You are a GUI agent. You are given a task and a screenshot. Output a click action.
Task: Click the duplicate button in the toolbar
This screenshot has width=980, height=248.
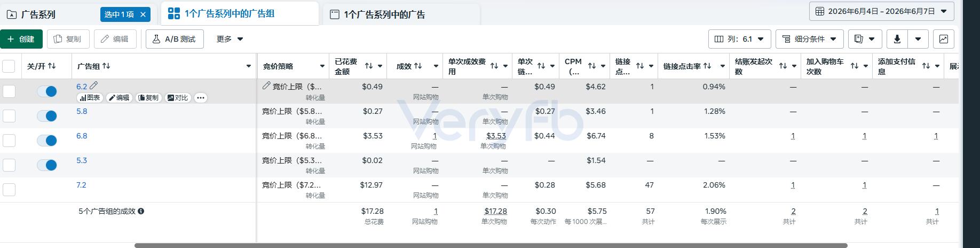click(x=68, y=39)
